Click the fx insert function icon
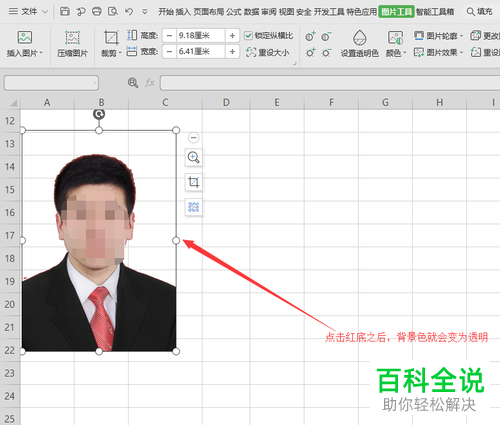 [150, 83]
